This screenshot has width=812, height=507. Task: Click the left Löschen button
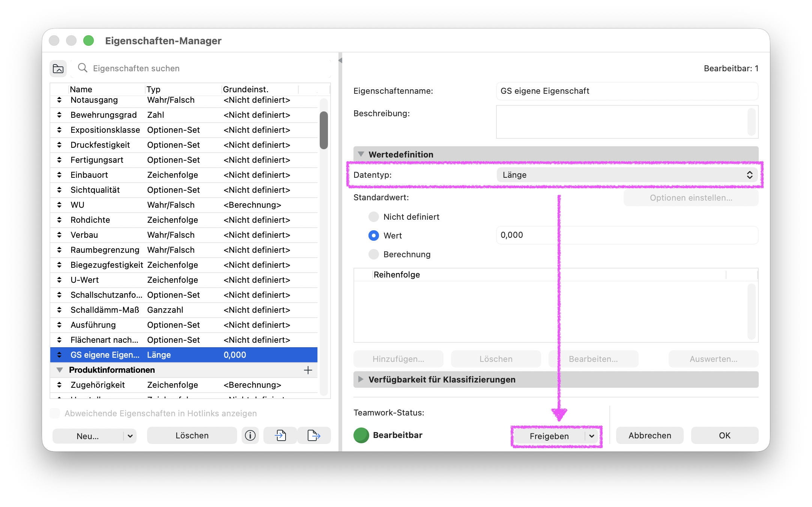(192, 435)
